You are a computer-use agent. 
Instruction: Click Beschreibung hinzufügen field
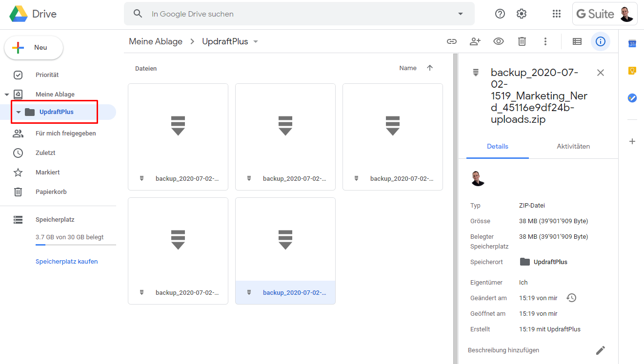tap(503, 350)
